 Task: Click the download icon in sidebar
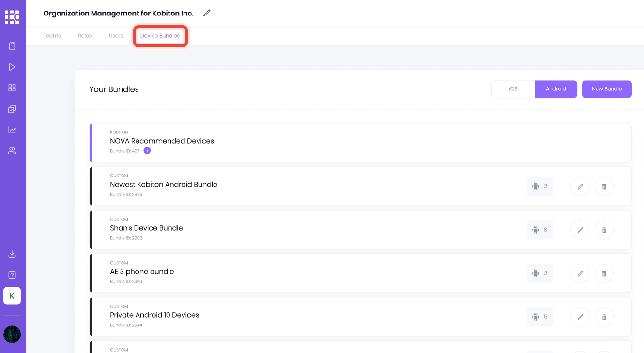pyautogui.click(x=12, y=254)
